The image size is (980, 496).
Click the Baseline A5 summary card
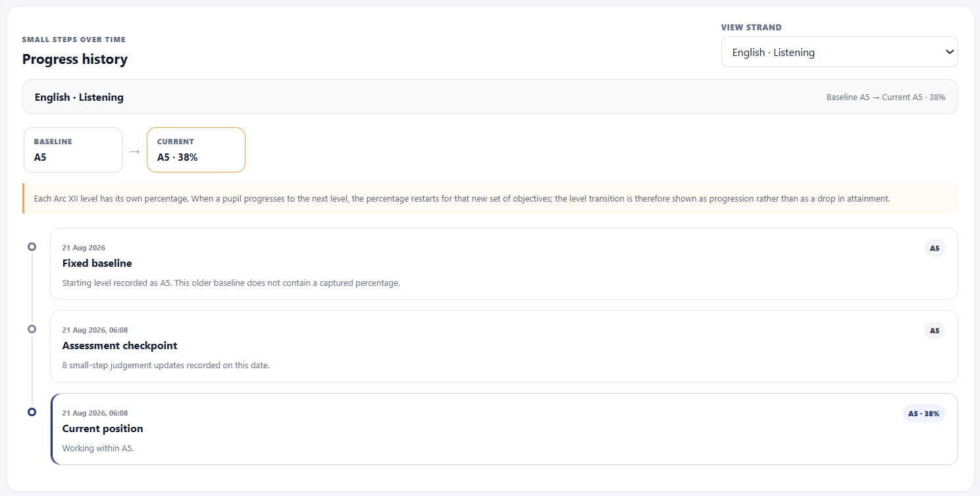73,150
